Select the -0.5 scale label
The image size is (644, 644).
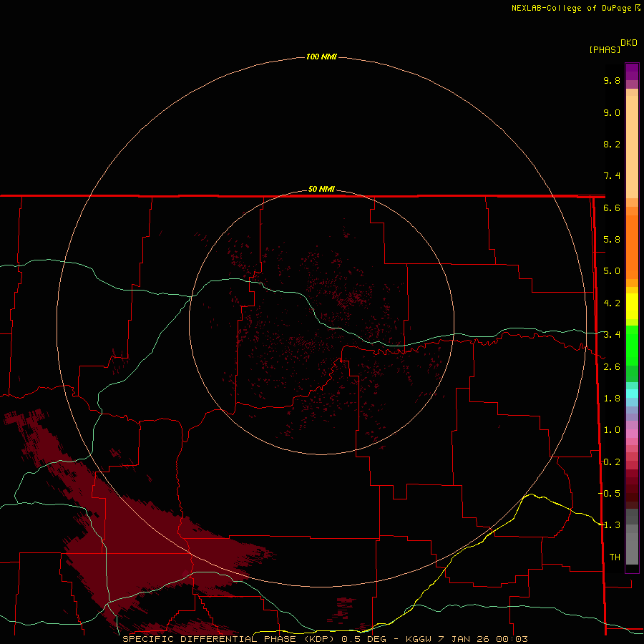point(609,494)
